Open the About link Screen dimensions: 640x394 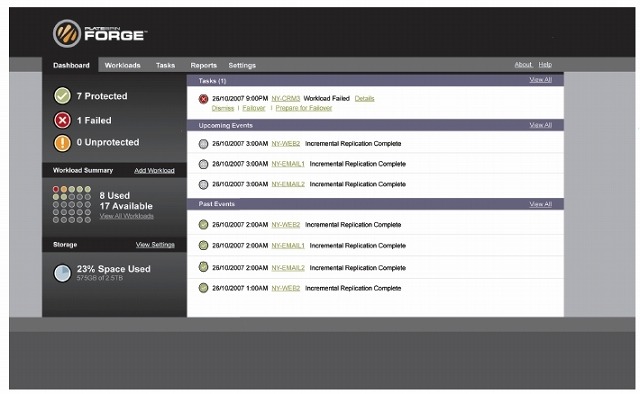coord(523,65)
